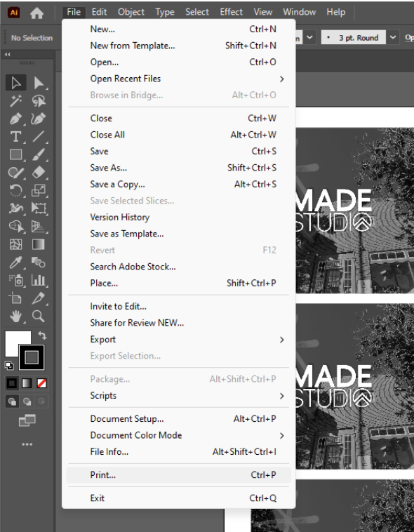The image size is (414, 532).
Task: Pick the Gradient tool
Action: [x=39, y=244]
